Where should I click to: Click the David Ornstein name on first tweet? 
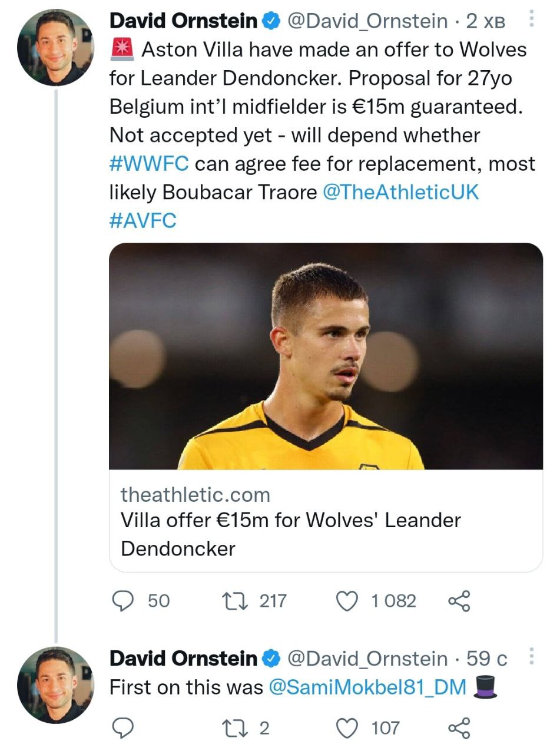pos(184,21)
